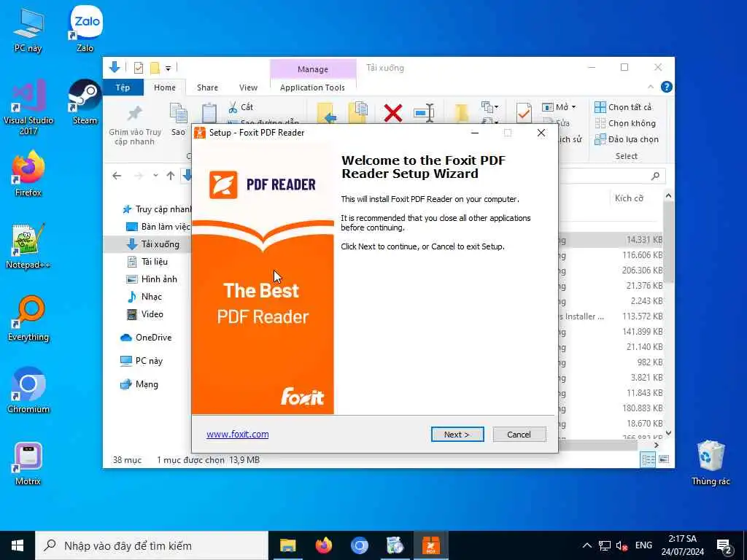
Task: Open Explorer help question mark icon
Action: coord(667,87)
